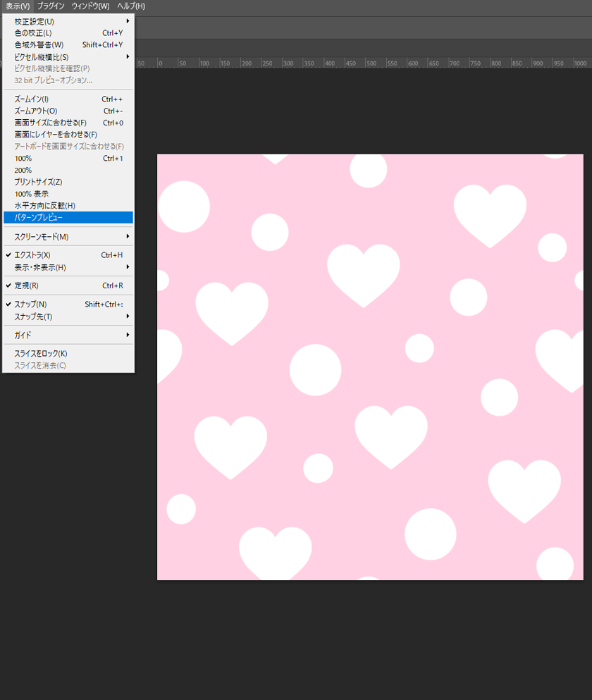Select 水平方向に反転 flip horizontal item
Screen dimensions: 592x700
pos(44,205)
